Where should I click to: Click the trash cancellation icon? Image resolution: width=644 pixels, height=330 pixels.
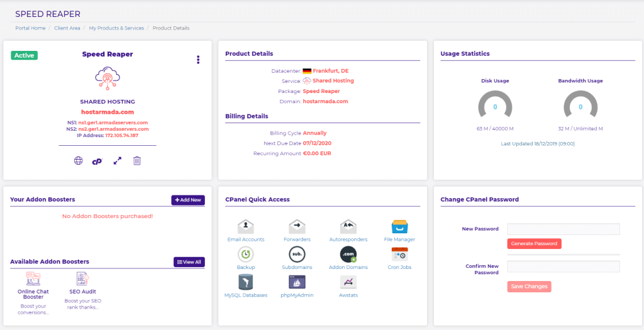pyautogui.click(x=137, y=160)
